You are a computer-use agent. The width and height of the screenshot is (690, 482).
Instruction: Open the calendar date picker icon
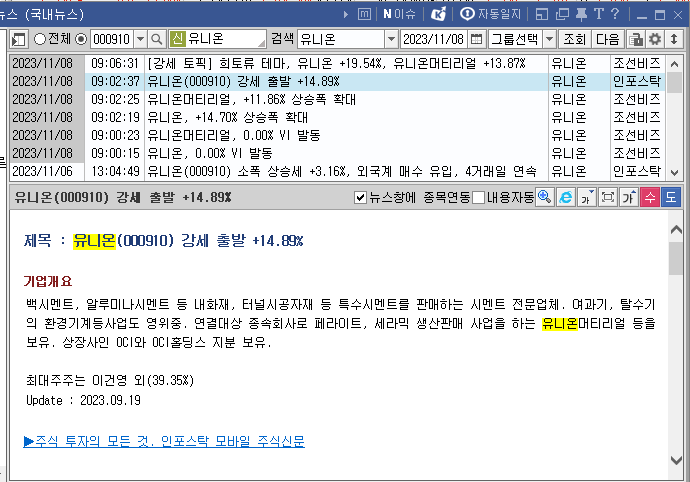click(x=476, y=39)
